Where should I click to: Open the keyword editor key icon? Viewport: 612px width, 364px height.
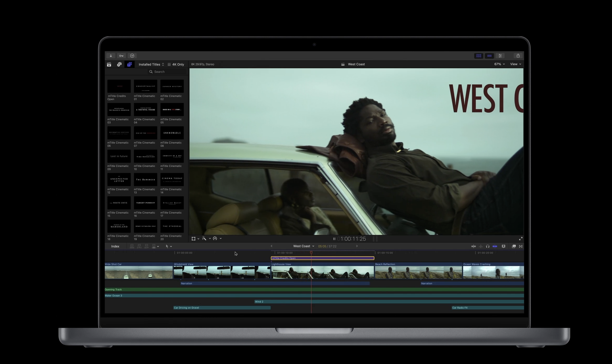point(121,56)
